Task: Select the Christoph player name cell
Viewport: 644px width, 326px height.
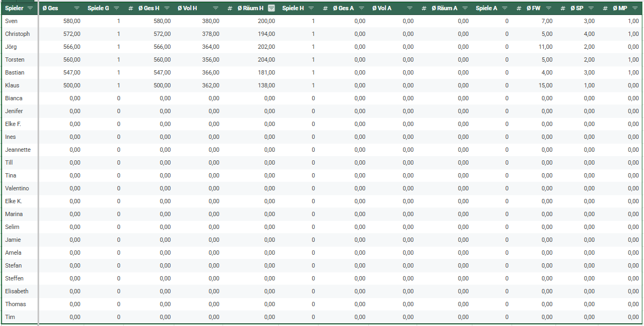Action: [x=19, y=34]
